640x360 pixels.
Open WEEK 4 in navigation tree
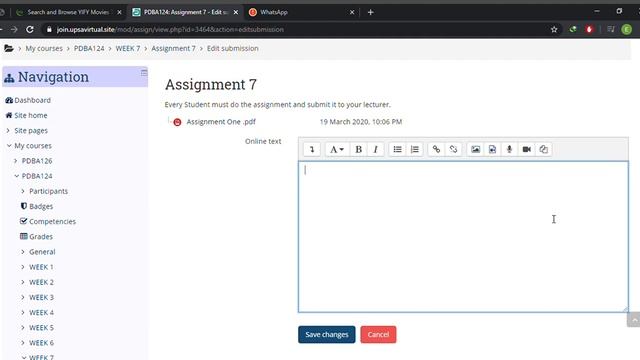[41, 312]
